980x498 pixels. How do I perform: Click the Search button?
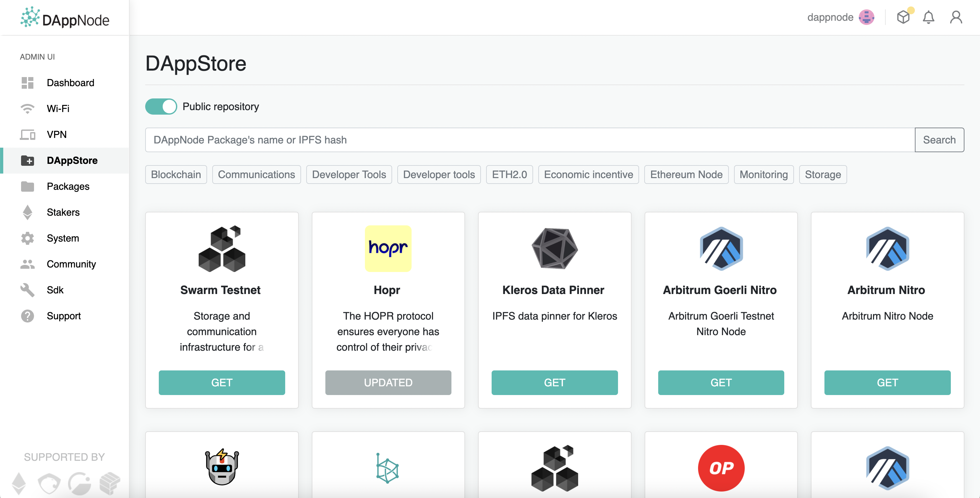[939, 140]
